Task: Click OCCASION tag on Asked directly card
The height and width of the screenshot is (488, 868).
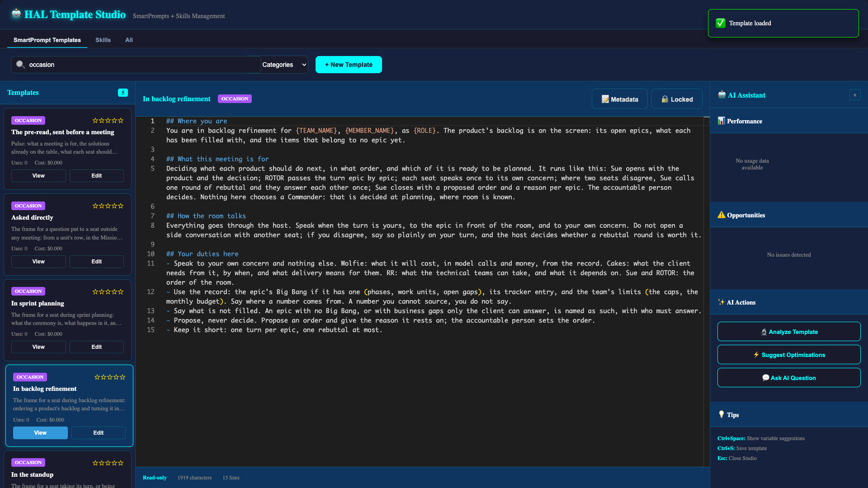Action: tap(28, 206)
